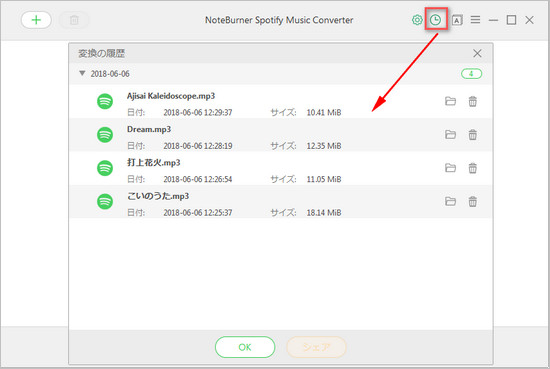Delete Ajisai Kaleidoscope.mp3 from history
This screenshot has height=369, width=550.
pos(472,101)
